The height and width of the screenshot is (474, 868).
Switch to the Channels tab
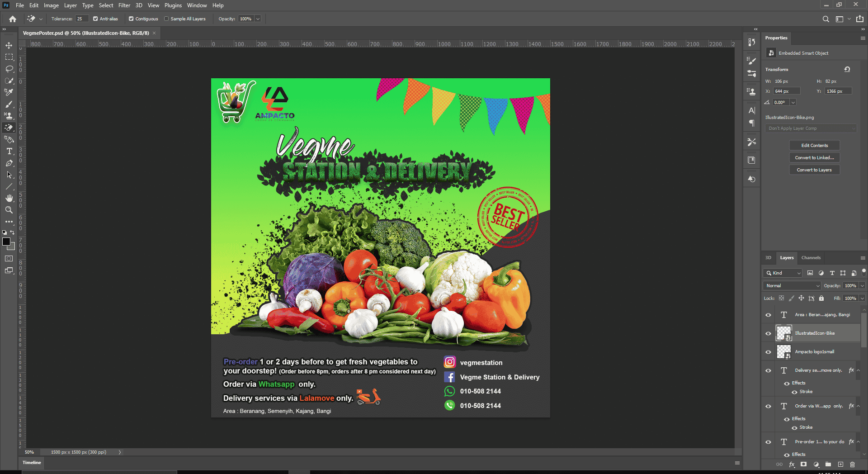point(811,258)
